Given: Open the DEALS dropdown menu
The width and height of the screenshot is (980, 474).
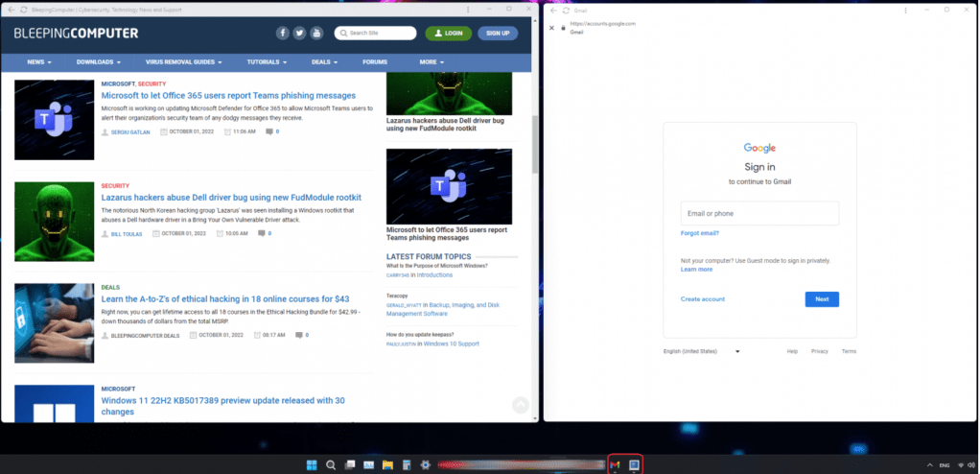Looking at the screenshot, I should pos(324,62).
